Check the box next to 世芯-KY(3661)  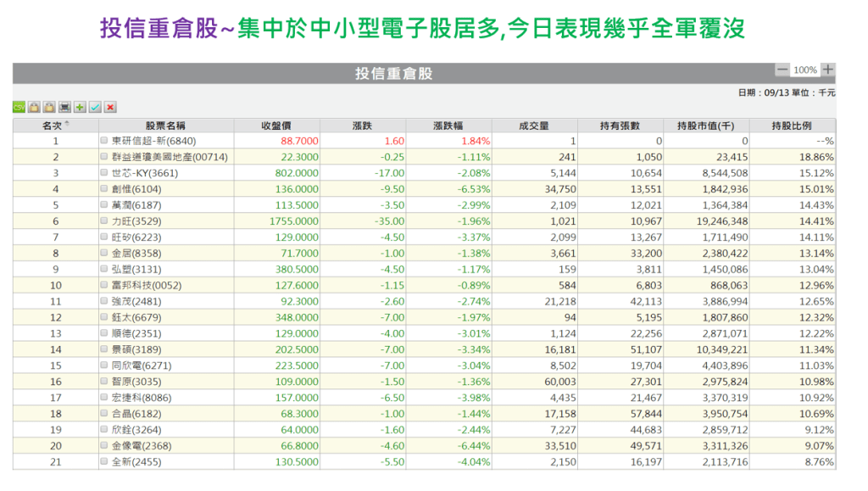coord(104,173)
